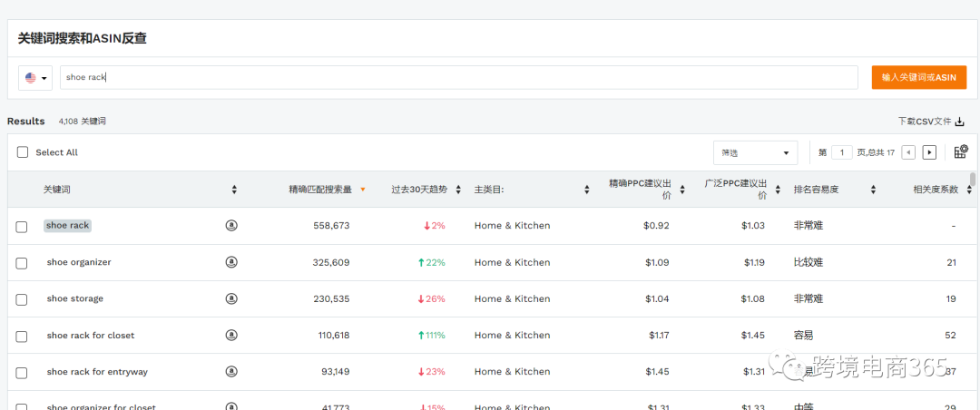
Task: Tick checkbox for shoe rack for entryway
Action: coord(21,373)
